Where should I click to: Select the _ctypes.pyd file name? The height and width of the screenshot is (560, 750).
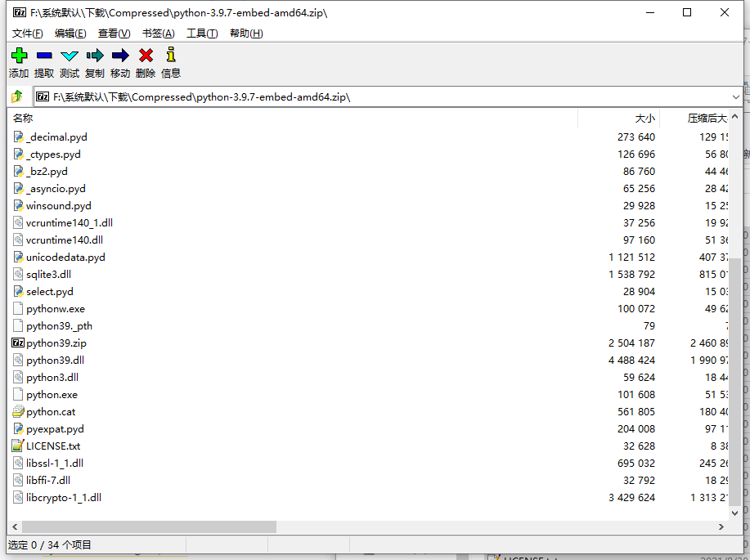tap(53, 154)
